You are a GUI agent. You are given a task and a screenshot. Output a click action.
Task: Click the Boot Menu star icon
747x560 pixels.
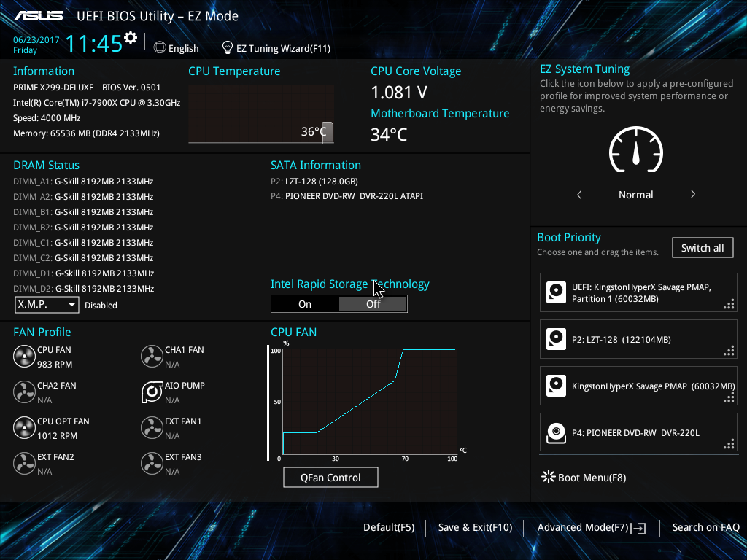(x=549, y=477)
